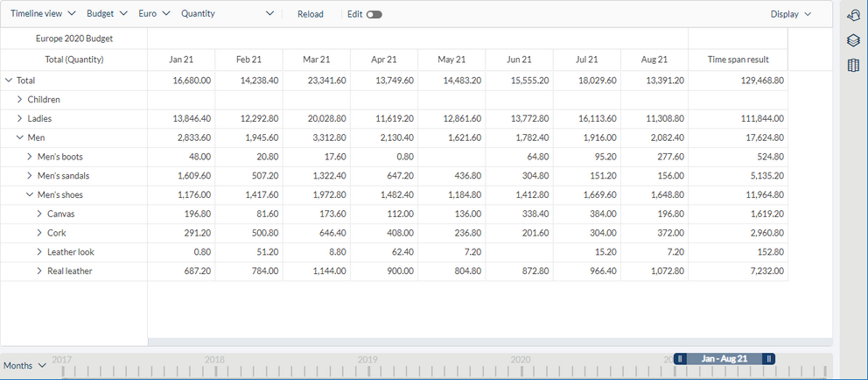Expand the Cork row

coord(39,233)
